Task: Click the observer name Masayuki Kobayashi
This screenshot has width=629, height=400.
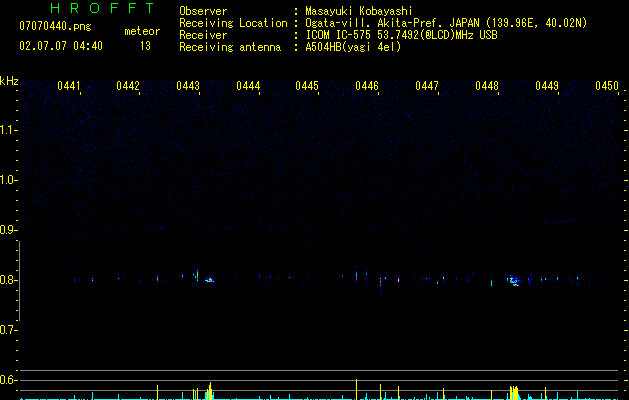Action: pos(359,11)
